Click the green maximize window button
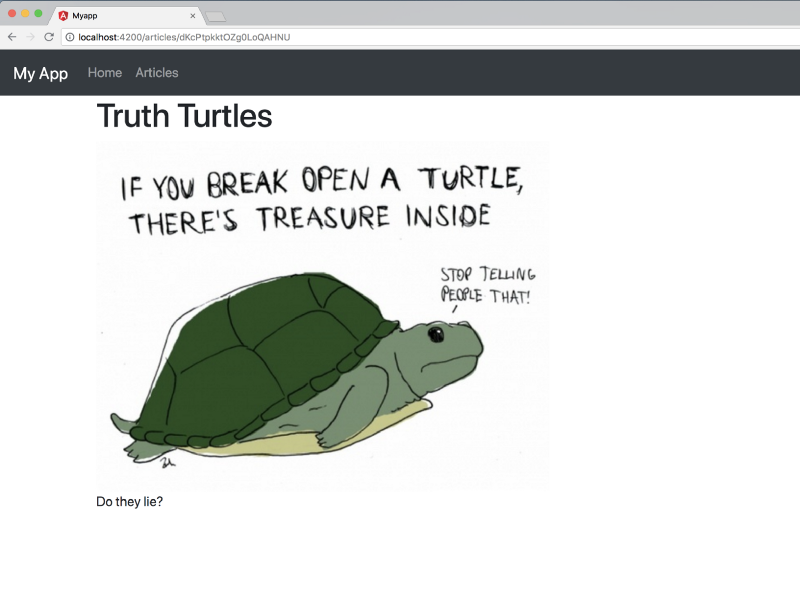Viewport: 800px width, 590px height. click(x=38, y=13)
